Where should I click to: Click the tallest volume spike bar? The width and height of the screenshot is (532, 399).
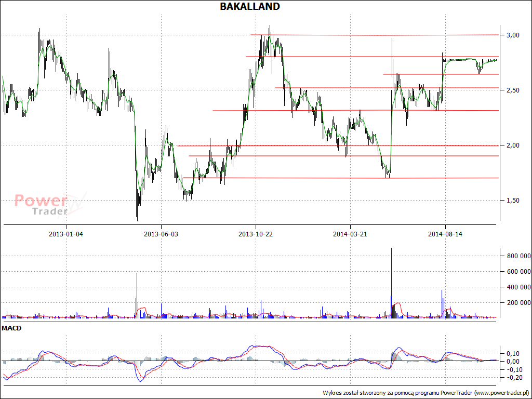click(392, 283)
